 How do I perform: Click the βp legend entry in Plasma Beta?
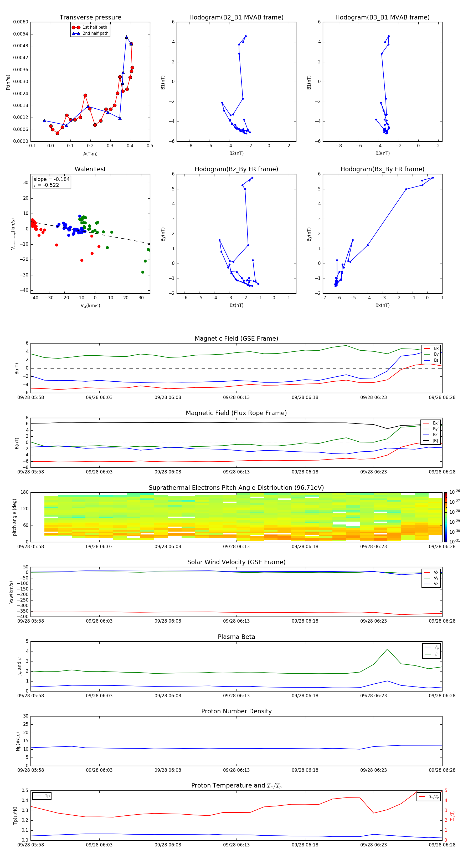432,647
